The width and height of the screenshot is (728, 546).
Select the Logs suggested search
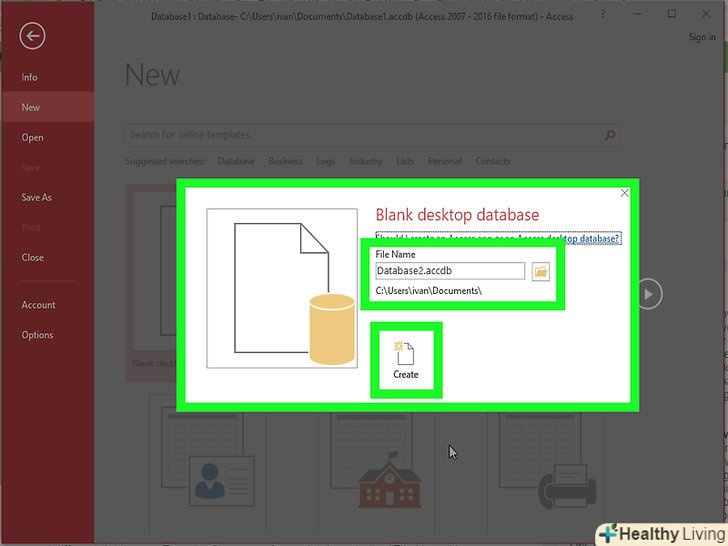(x=325, y=161)
